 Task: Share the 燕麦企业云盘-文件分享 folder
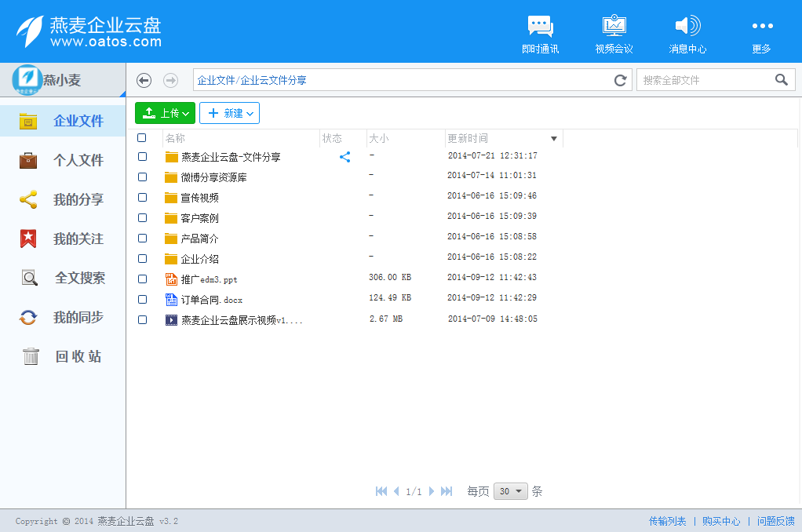[x=344, y=156]
